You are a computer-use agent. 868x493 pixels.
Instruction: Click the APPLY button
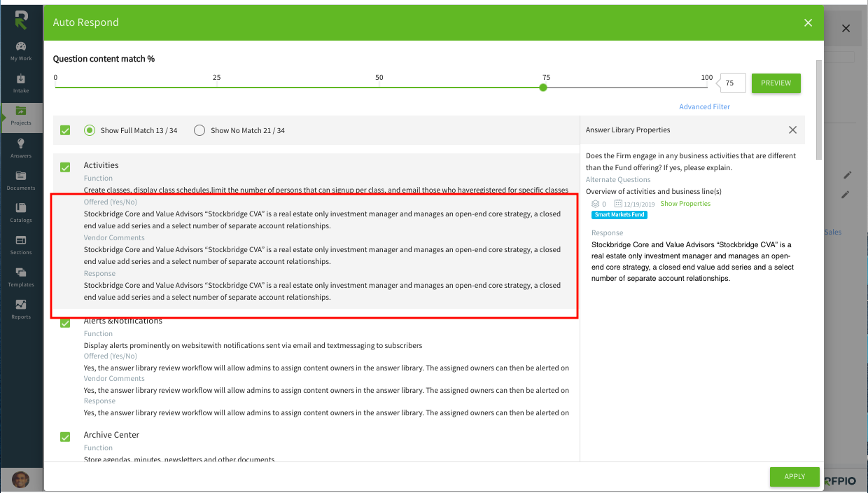[794, 476]
